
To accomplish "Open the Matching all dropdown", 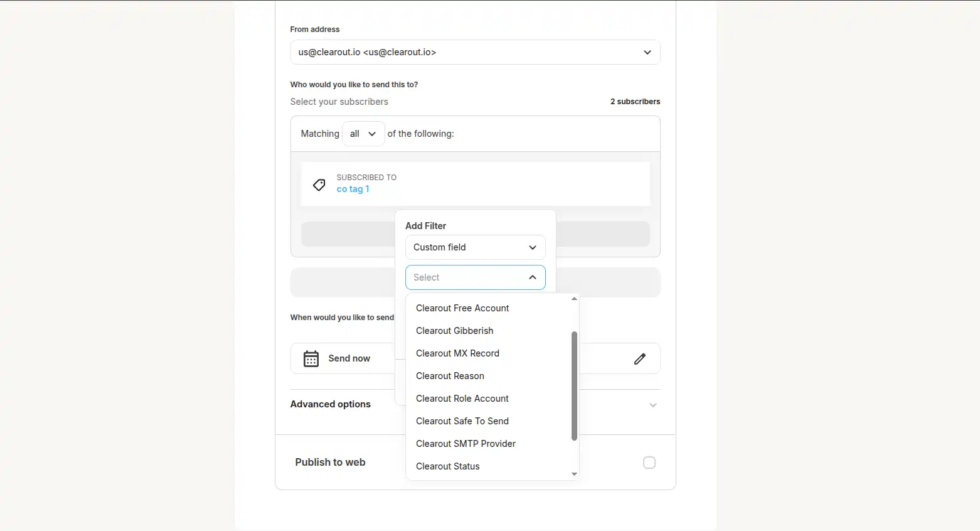I will pyautogui.click(x=363, y=133).
